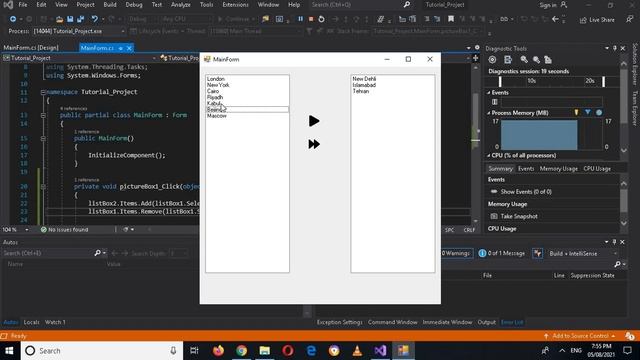Screen dimensions: 640x360
Task: Save the current file icon
Action: click(x=70, y=19)
